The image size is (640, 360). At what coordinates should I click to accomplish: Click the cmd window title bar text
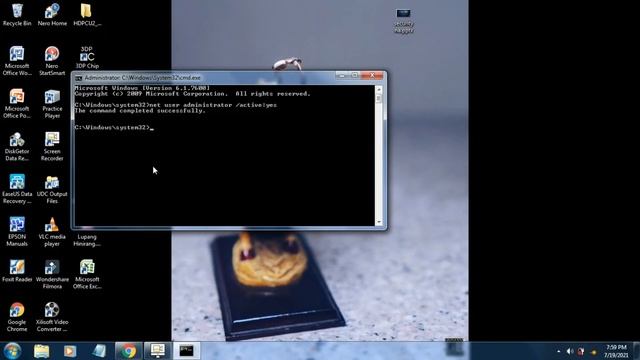142,78
